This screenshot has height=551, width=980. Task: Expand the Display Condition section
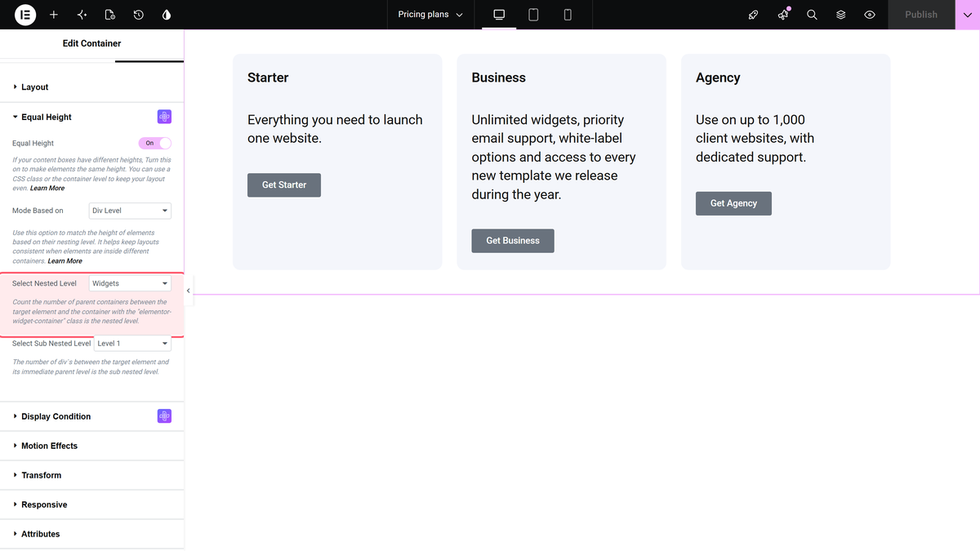point(91,416)
